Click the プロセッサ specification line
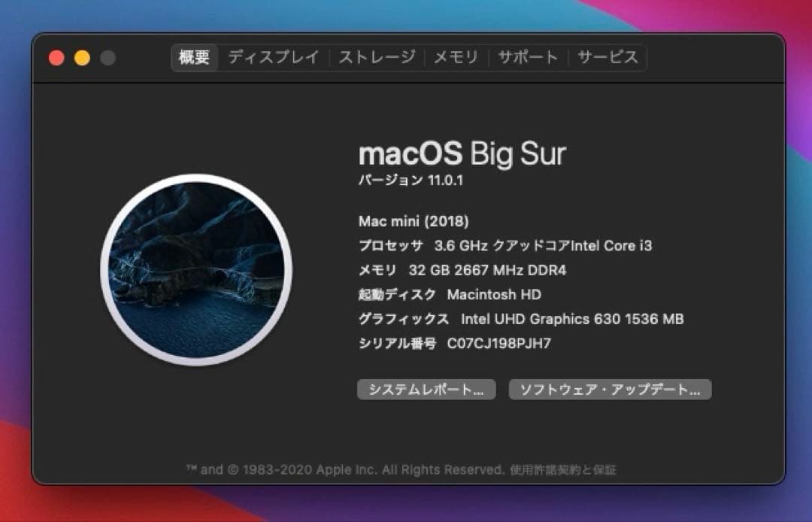The image size is (812, 522). tap(505, 245)
